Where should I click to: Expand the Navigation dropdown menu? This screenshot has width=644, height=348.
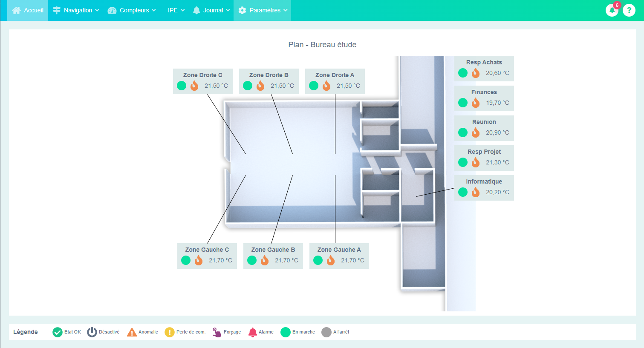(76, 10)
